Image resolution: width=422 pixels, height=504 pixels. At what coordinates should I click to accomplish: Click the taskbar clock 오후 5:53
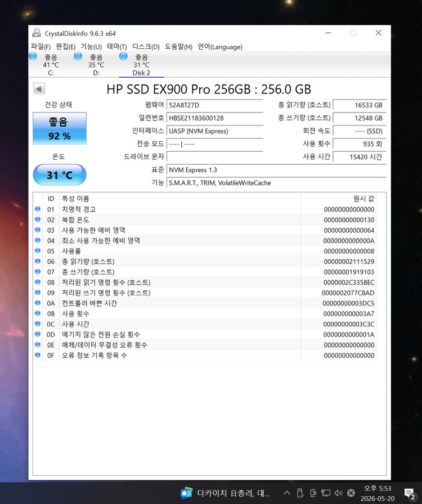378,489
